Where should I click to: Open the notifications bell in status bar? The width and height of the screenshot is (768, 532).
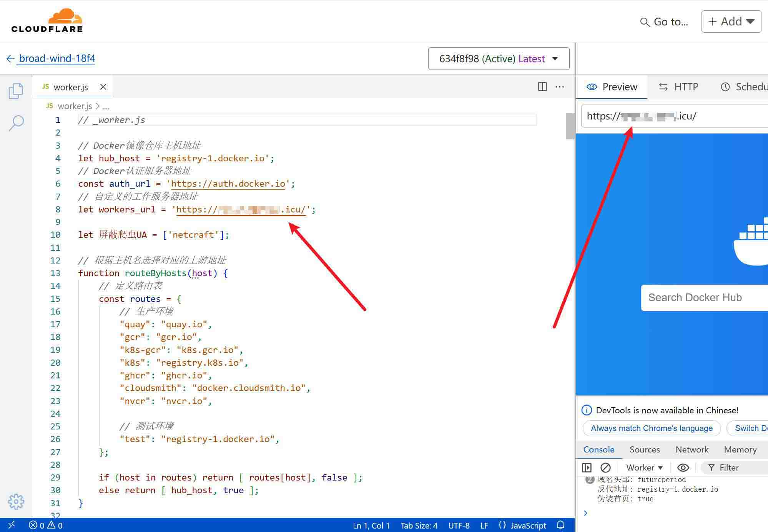tap(560, 525)
